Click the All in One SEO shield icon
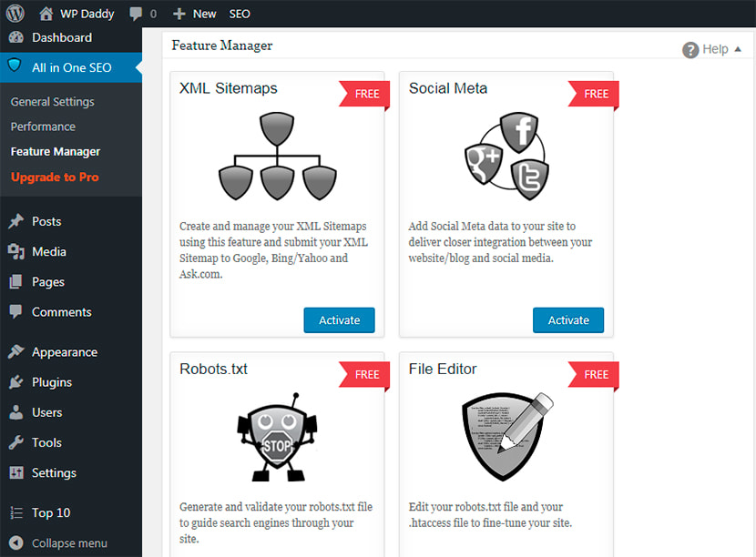The height and width of the screenshot is (557, 756). pos(15,66)
